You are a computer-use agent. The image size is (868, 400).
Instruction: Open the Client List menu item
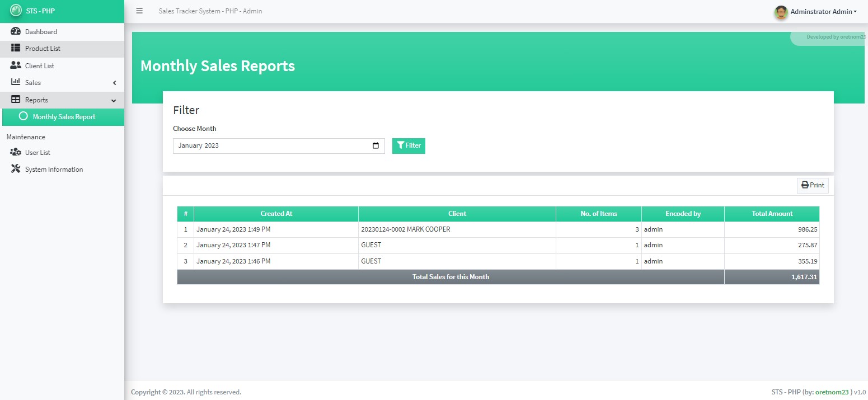(x=62, y=65)
